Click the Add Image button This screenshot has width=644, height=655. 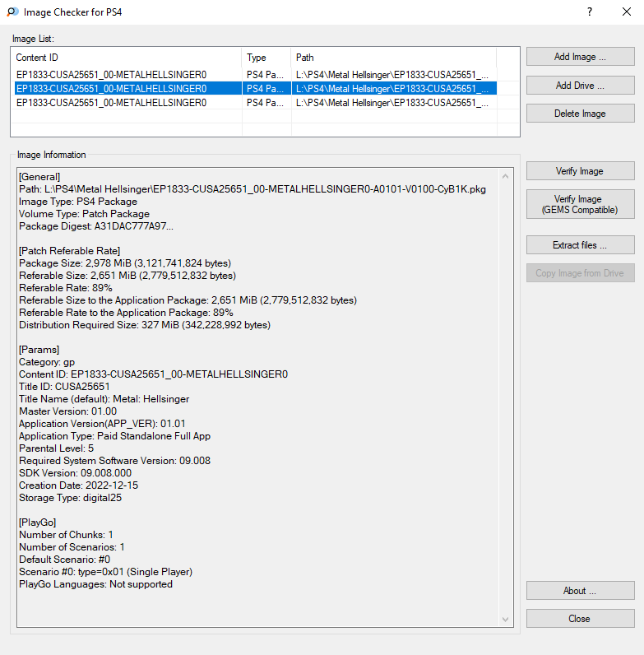point(580,57)
